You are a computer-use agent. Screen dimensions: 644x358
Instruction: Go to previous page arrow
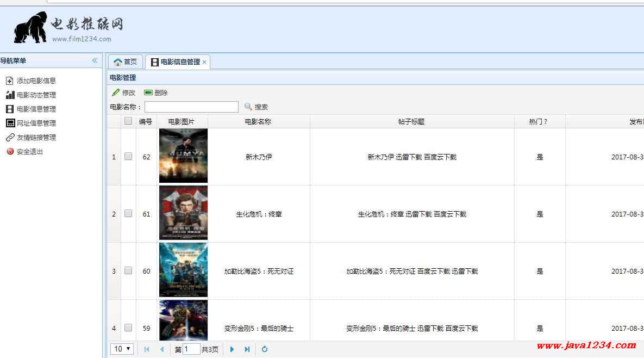[x=162, y=349]
